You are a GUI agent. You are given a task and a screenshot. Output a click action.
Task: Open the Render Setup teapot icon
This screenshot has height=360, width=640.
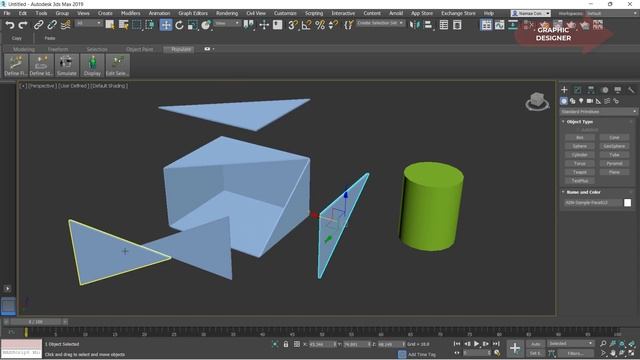[544, 25]
